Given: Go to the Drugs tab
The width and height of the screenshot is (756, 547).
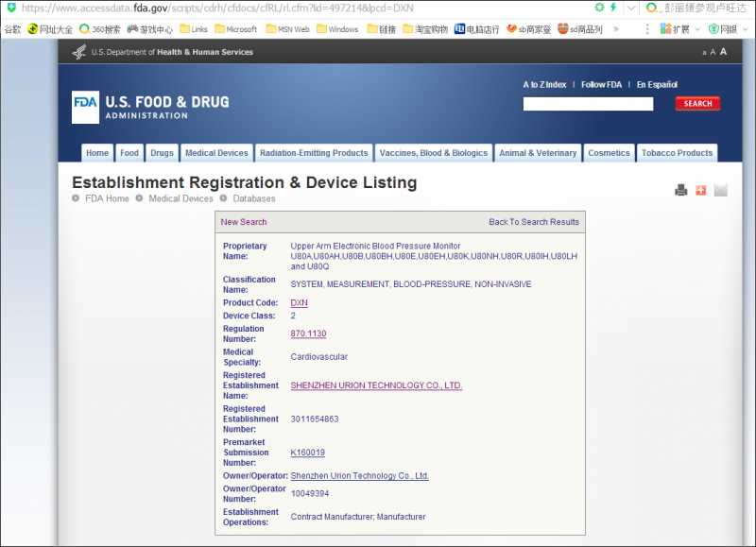Looking at the screenshot, I should point(162,153).
